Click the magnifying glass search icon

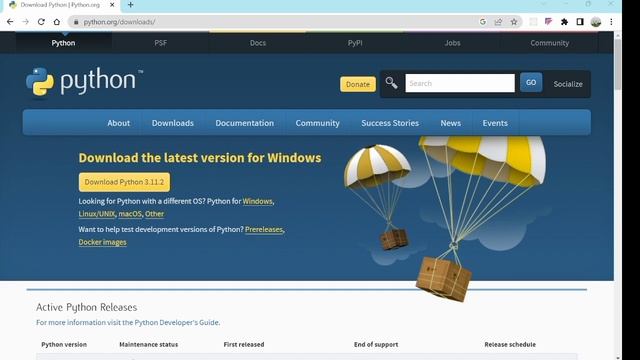[391, 83]
